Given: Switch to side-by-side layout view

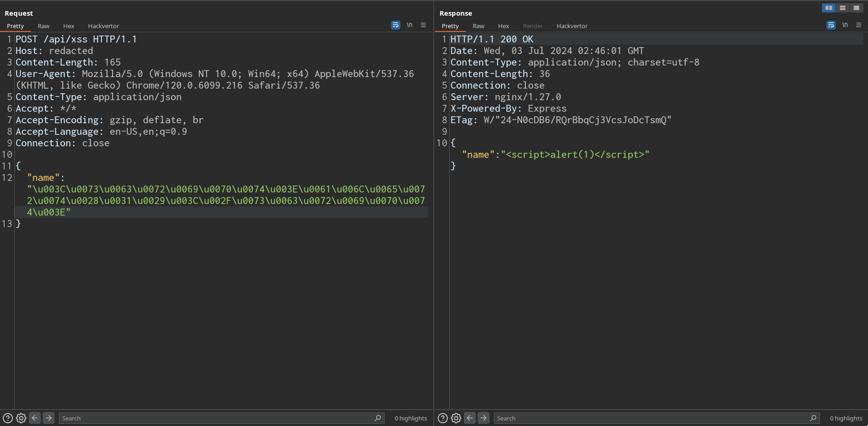Looking at the screenshot, I should (829, 8).
